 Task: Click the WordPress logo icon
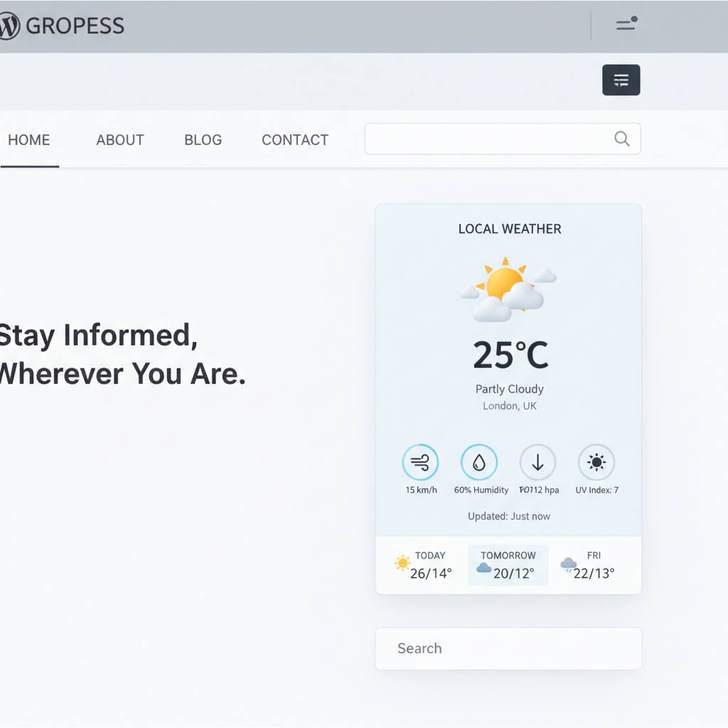coord(7,26)
